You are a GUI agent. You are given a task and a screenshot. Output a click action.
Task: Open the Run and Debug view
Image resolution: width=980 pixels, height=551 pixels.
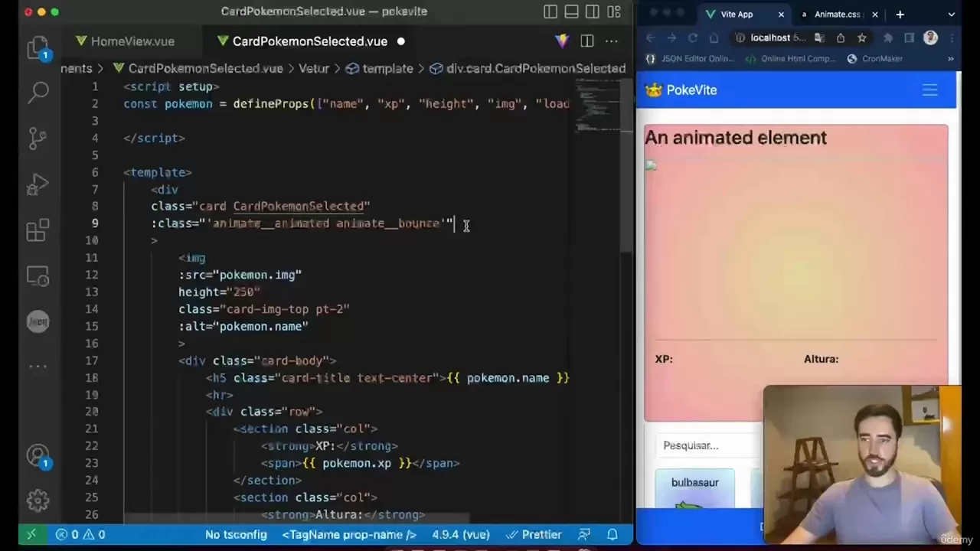point(38,184)
